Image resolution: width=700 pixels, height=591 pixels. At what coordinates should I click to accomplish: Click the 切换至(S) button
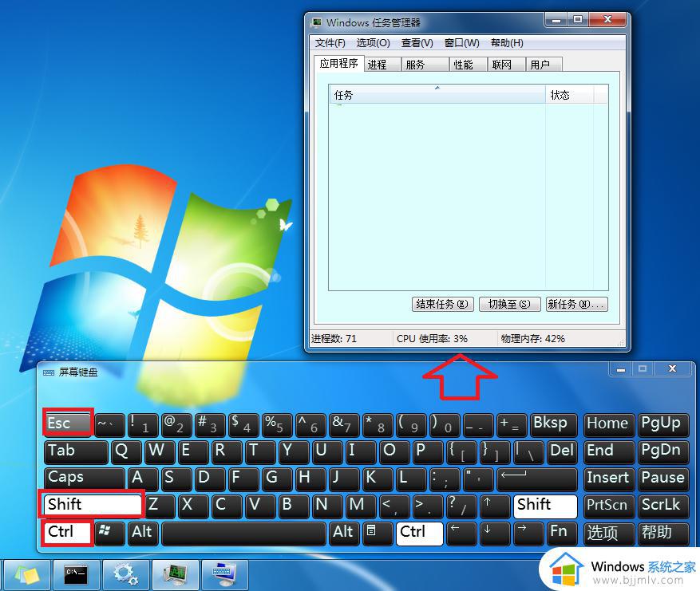pos(509,304)
